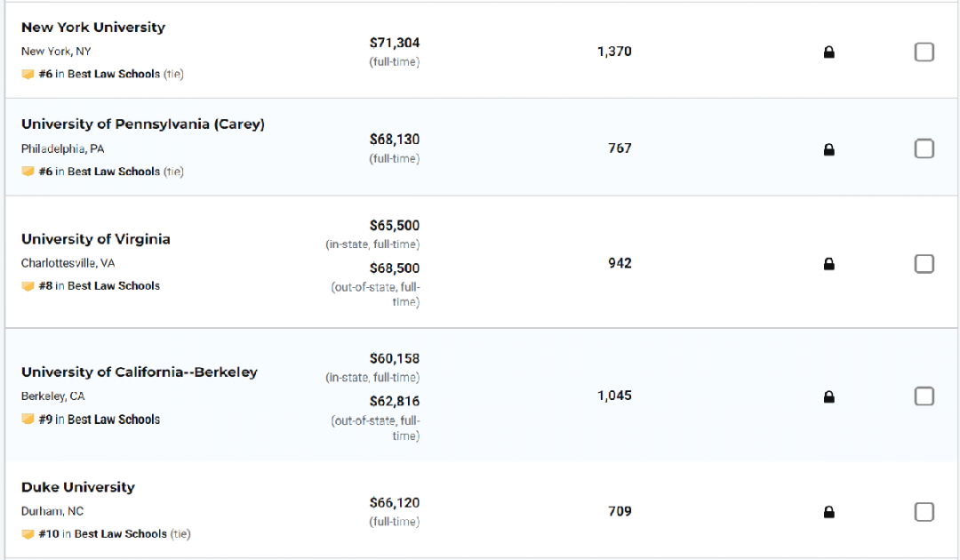Click the lock icon for UC Berkeley
Image resolution: width=960 pixels, height=560 pixels.
point(828,396)
